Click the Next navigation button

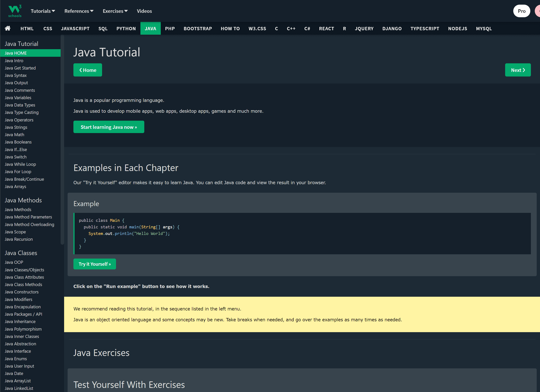(518, 70)
